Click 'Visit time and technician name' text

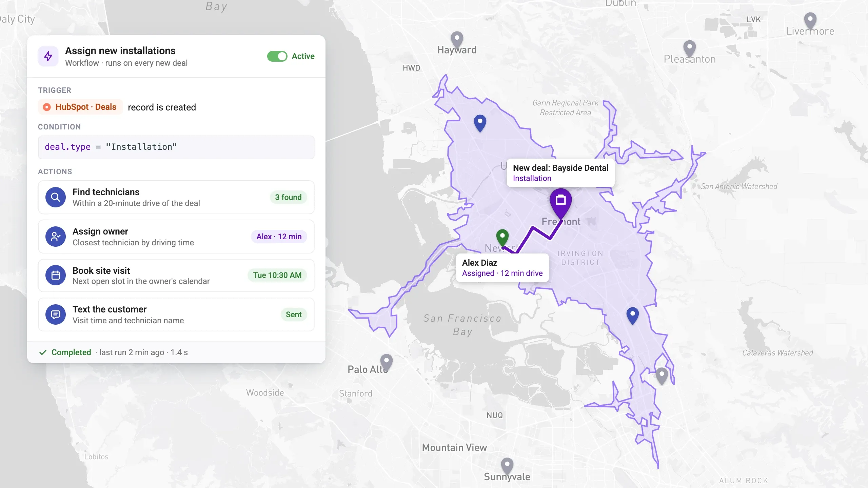[x=128, y=321]
